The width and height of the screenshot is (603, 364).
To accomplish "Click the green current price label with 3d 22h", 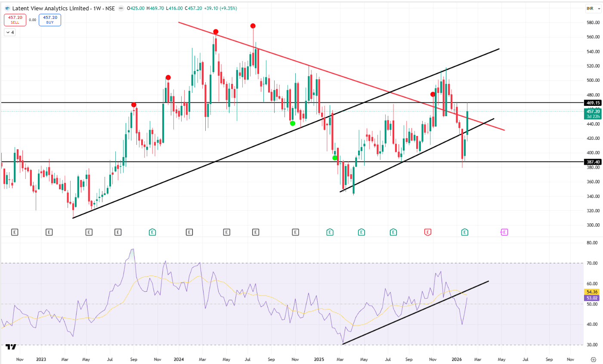I will point(593,114).
